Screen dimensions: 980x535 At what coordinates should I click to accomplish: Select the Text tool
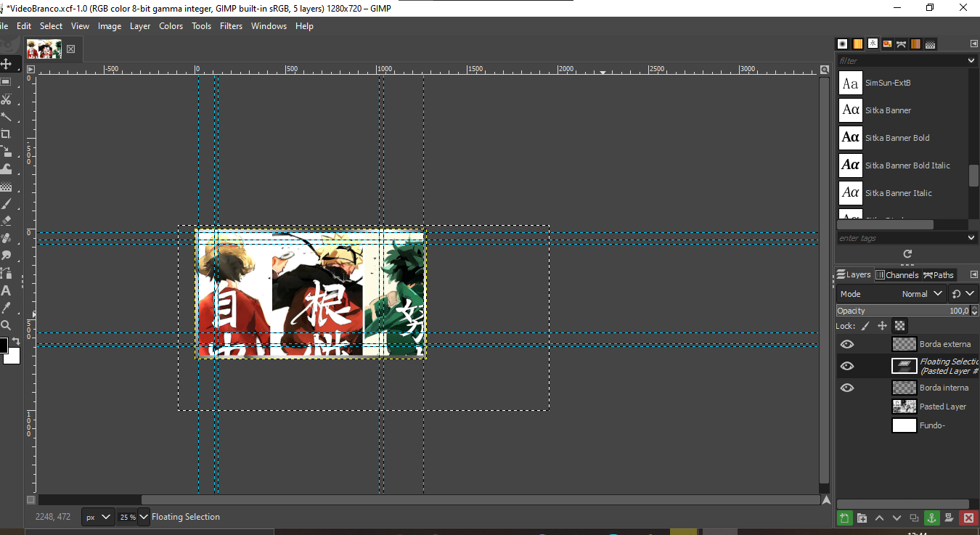6,291
